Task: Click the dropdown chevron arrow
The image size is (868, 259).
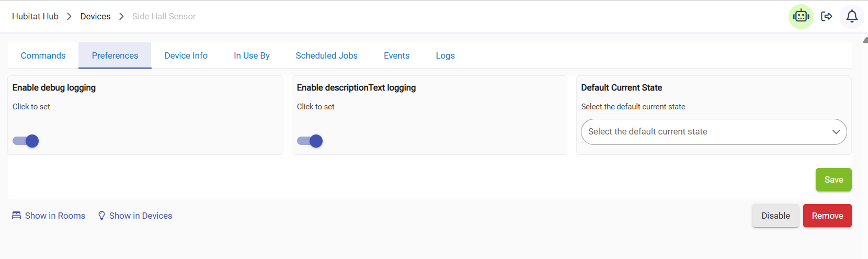Action: pyautogui.click(x=836, y=132)
